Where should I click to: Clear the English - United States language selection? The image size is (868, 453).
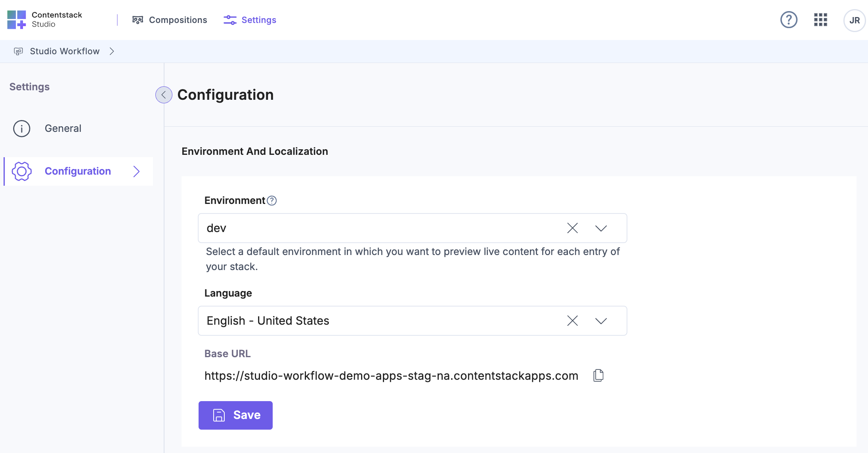coord(572,321)
